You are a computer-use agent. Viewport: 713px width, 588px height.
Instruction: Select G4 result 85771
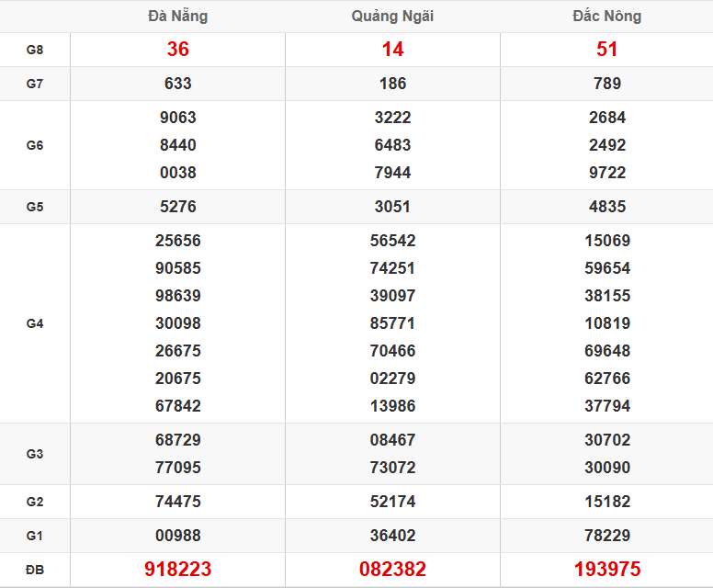point(392,323)
